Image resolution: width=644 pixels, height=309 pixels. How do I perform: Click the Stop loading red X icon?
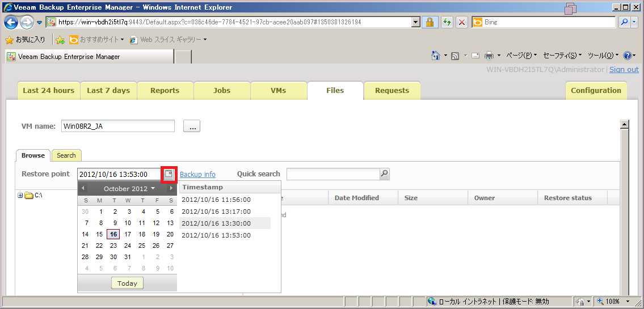[462, 22]
